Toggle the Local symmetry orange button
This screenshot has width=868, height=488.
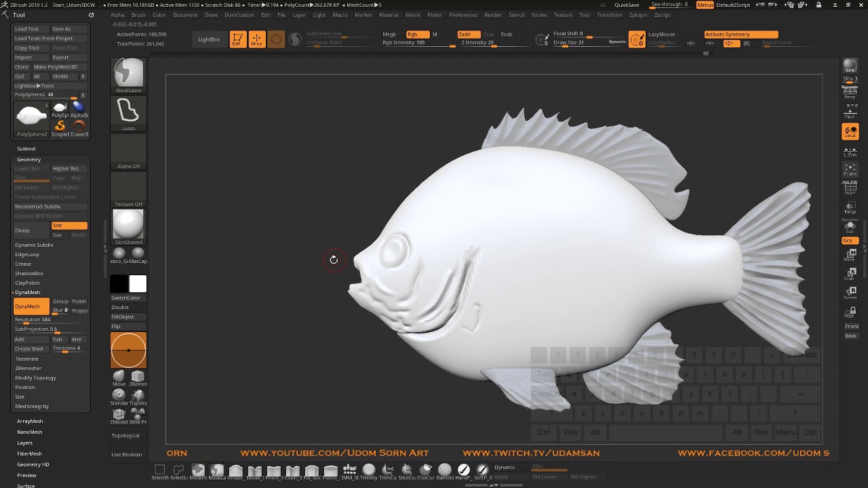pyautogui.click(x=850, y=131)
